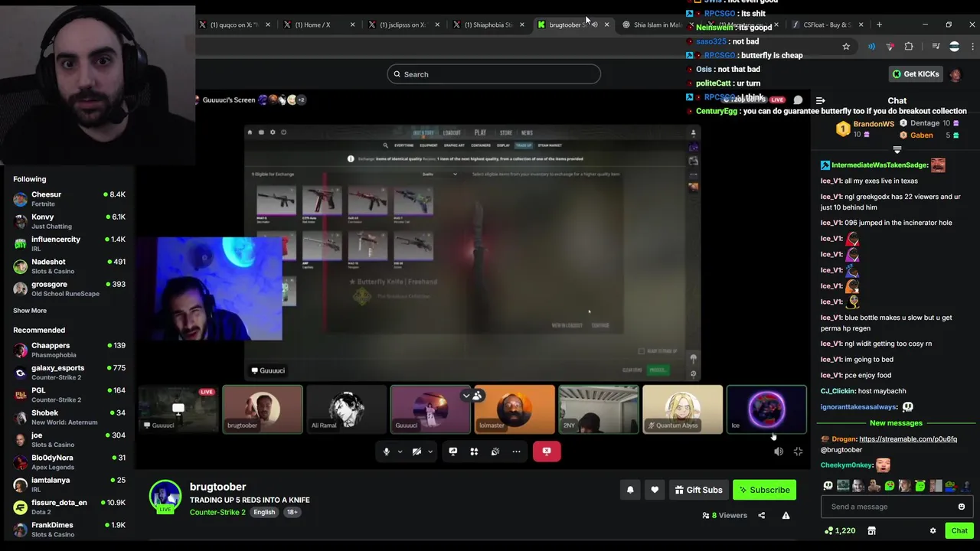Image resolution: width=980 pixels, height=551 pixels.
Task: Click the heart follow icon
Action: click(x=655, y=490)
